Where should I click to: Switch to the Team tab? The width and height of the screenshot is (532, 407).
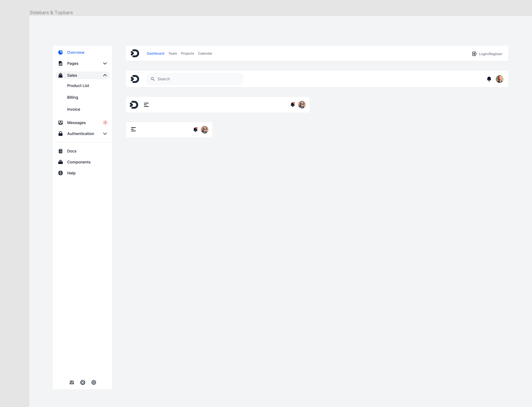[x=173, y=54]
